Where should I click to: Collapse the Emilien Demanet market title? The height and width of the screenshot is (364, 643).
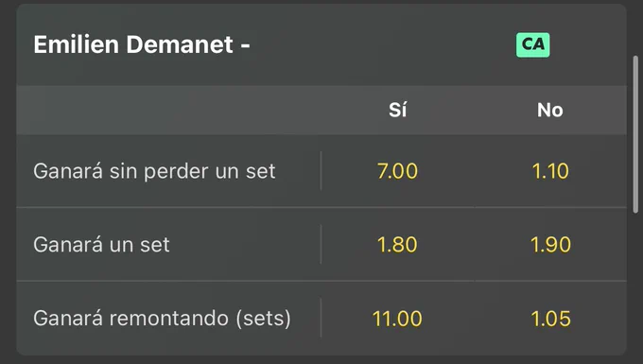coord(142,44)
